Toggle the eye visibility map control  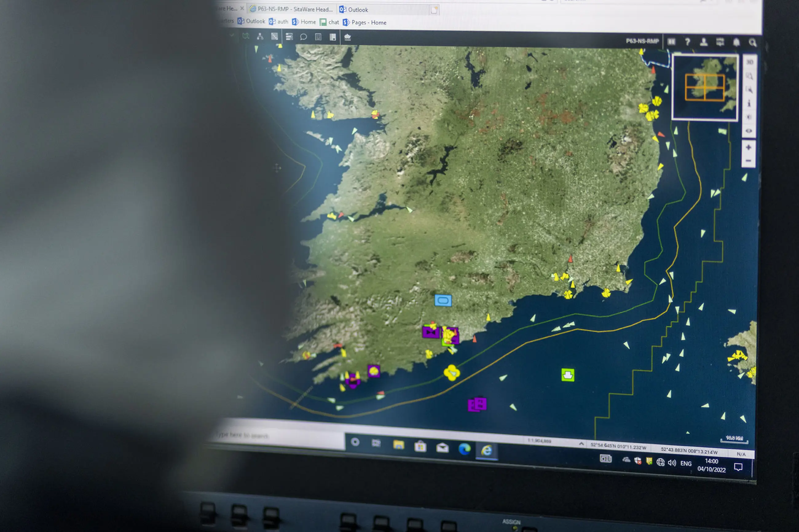pyautogui.click(x=749, y=131)
